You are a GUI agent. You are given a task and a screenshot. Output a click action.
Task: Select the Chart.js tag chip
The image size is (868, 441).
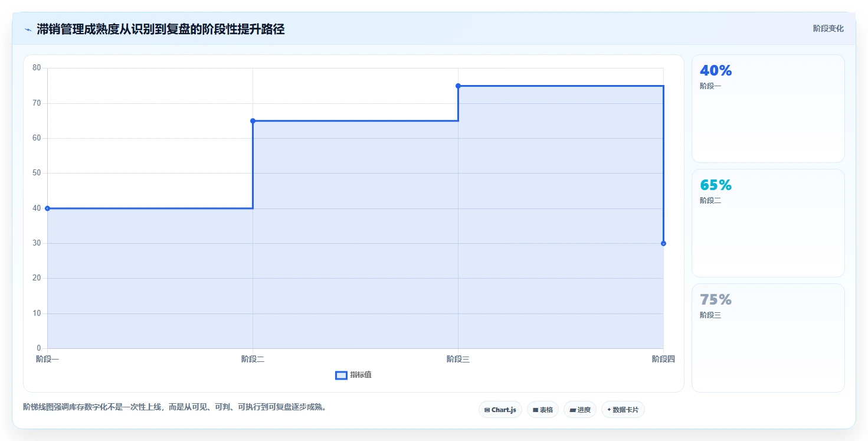(500, 410)
